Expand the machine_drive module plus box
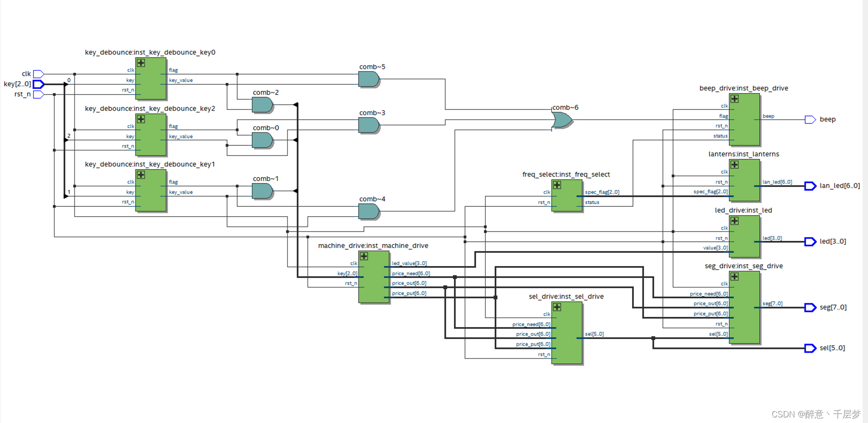This screenshot has height=423, width=868. click(364, 256)
